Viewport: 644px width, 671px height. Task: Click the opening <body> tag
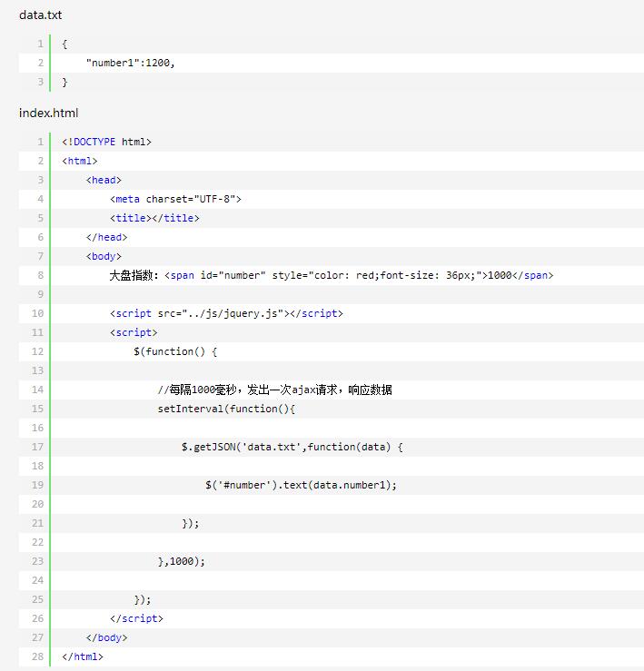coord(104,256)
